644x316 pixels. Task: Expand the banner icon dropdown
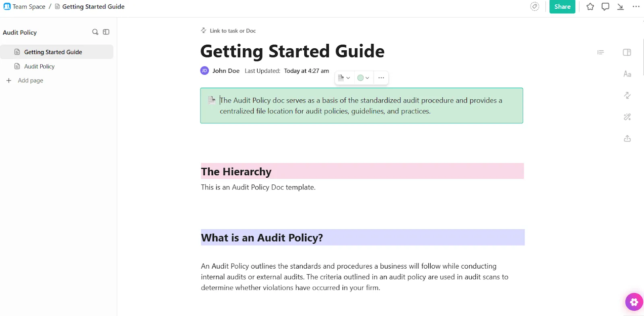click(x=344, y=78)
